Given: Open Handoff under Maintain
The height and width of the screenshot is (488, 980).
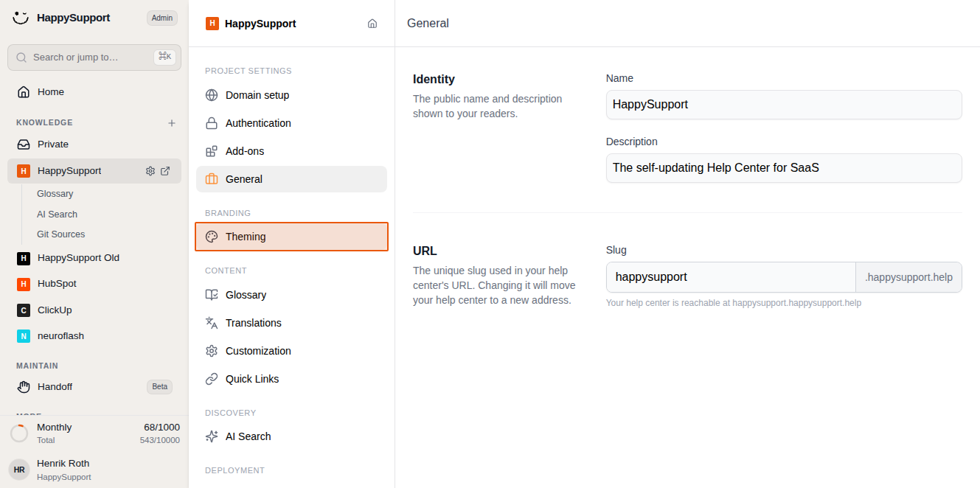Looking at the screenshot, I should [94, 387].
